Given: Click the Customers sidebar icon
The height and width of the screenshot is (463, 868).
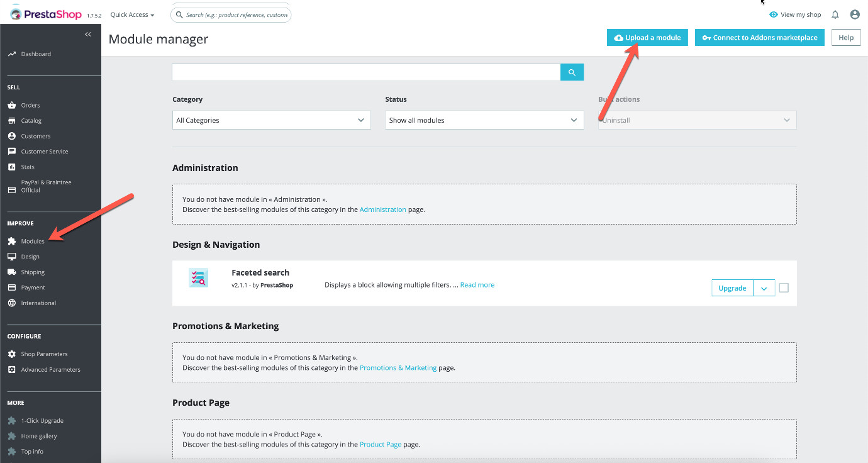Looking at the screenshot, I should click(x=11, y=135).
